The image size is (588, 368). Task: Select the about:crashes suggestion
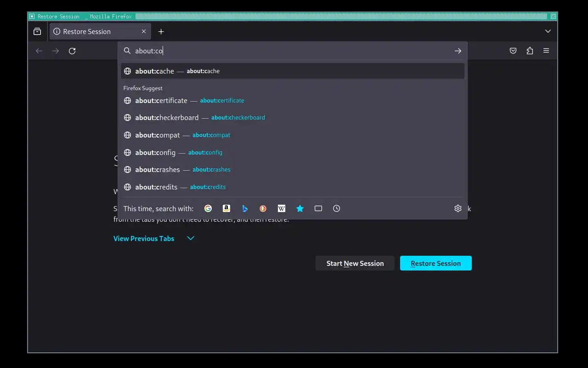tap(293, 170)
